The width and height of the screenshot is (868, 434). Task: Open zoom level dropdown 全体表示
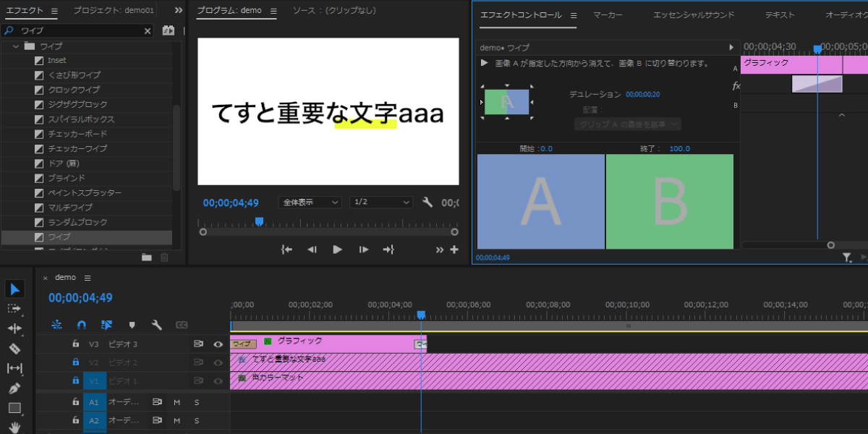click(311, 203)
